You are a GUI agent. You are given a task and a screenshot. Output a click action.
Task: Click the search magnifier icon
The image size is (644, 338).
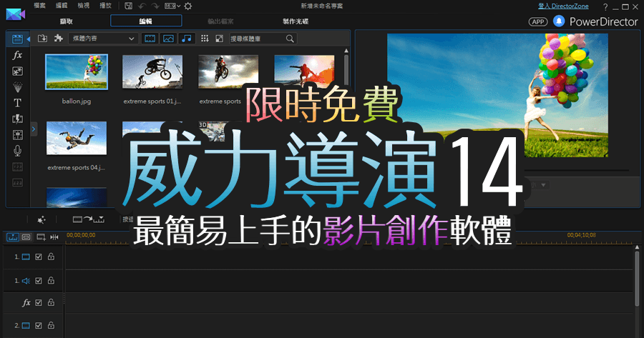click(290, 39)
